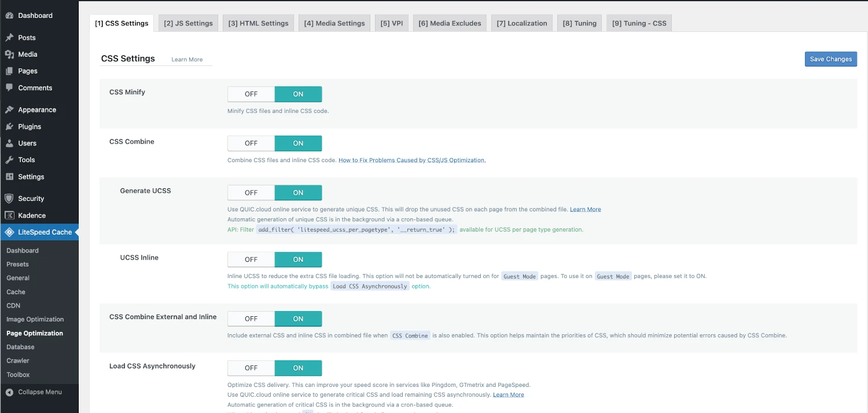Go to the [4] Media Settings tab
Screen dimensions: 868x413
tap(334, 23)
